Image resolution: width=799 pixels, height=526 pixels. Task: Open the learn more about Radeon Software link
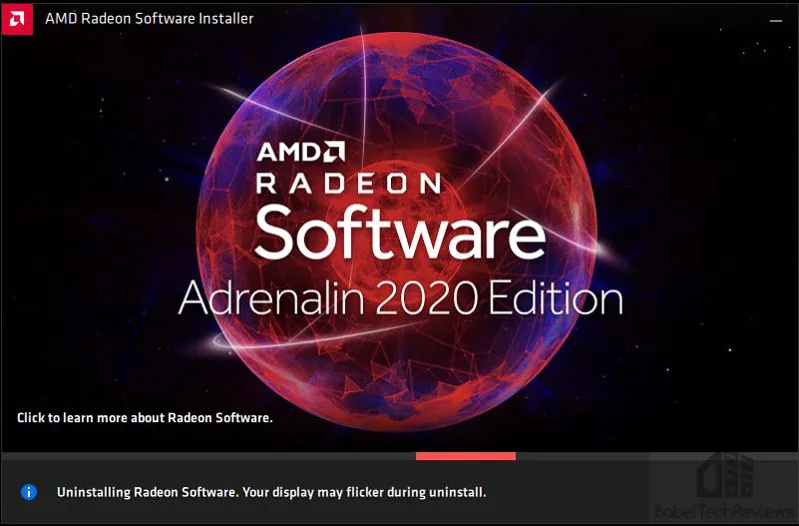pos(145,417)
